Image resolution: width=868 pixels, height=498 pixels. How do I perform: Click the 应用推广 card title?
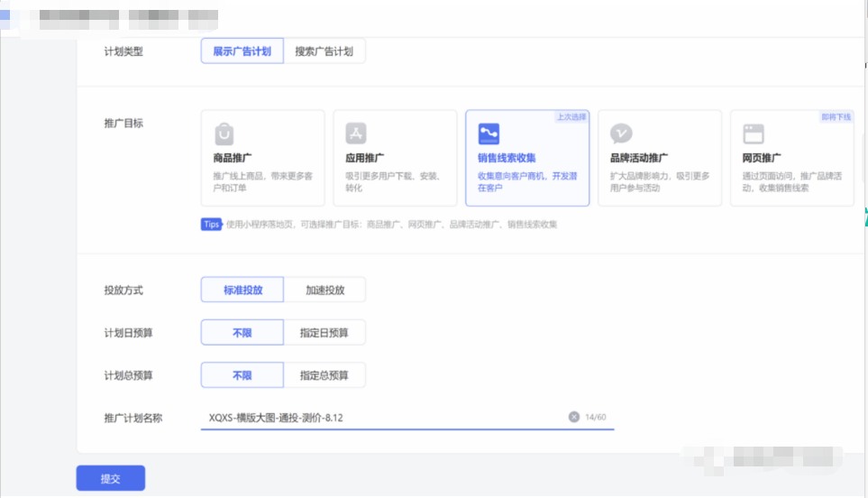(x=365, y=158)
